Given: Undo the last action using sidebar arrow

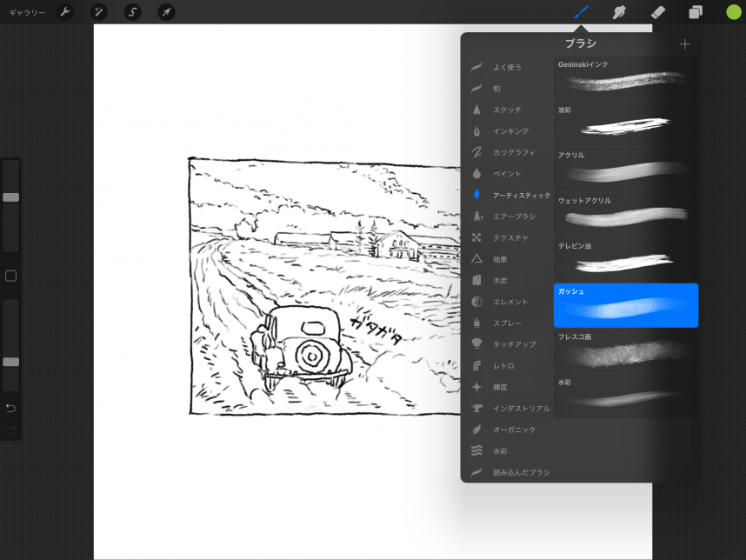Looking at the screenshot, I should (10, 408).
